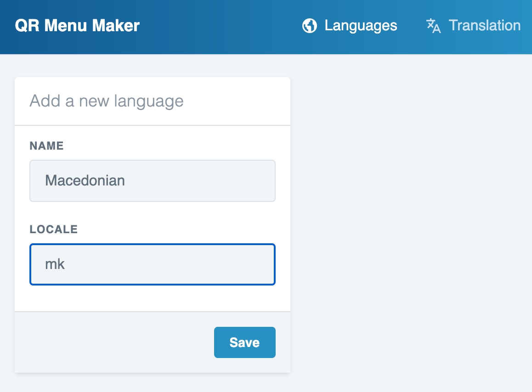Focus the Locale input field
The height and width of the screenshot is (392, 532).
coord(152,264)
